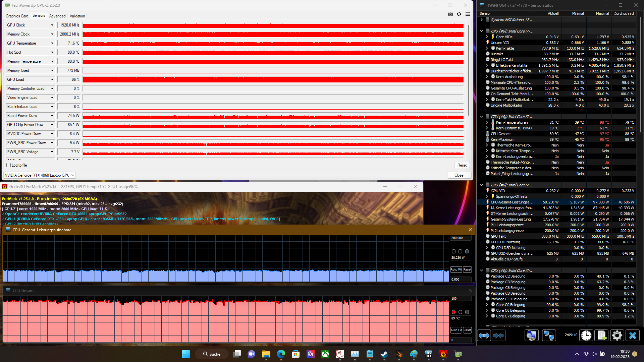Viewport: 644px width, 362px height.
Task: Select the first radio in CPU-Gesamt-Leistungsaufnahme graph
Action: pyautogui.click(x=453, y=251)
